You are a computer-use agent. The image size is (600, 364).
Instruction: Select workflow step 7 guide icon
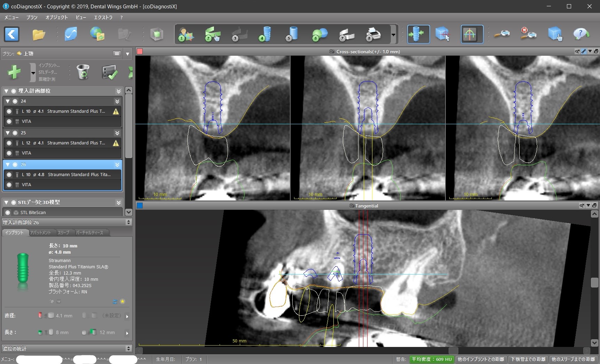click(x=347, y=34)
